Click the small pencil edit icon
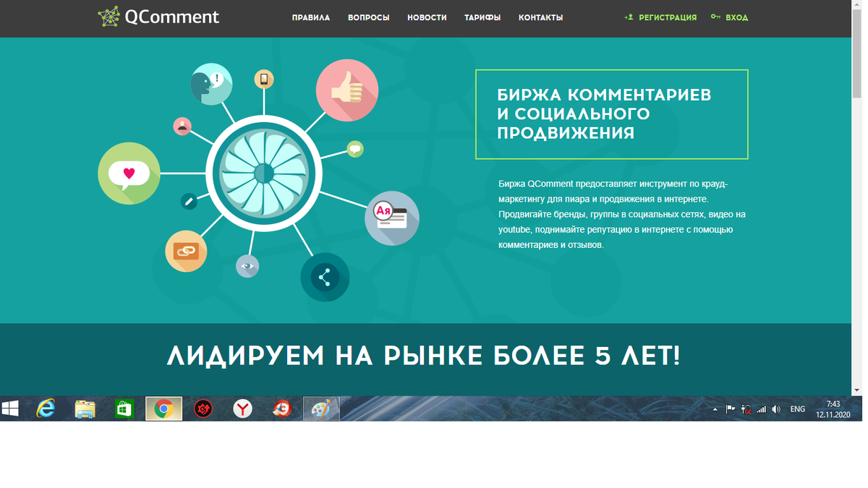The width and height of the screenshot is (868, 488). click(x=189, y=202)
